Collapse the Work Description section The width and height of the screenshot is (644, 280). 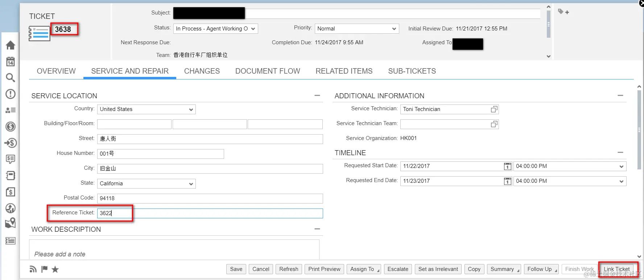pyautogui.click(x=317, y=229)
